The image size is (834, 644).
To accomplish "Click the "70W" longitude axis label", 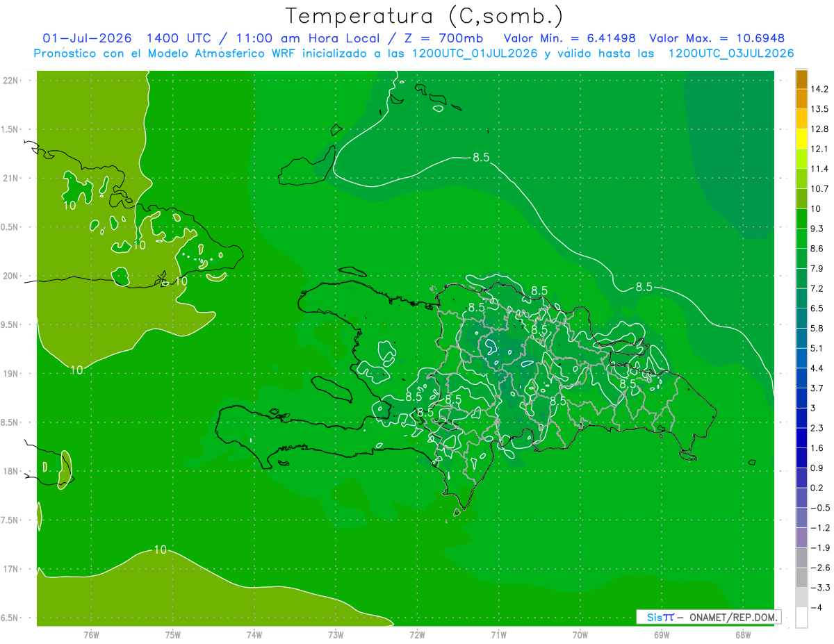I will (580, 634).
